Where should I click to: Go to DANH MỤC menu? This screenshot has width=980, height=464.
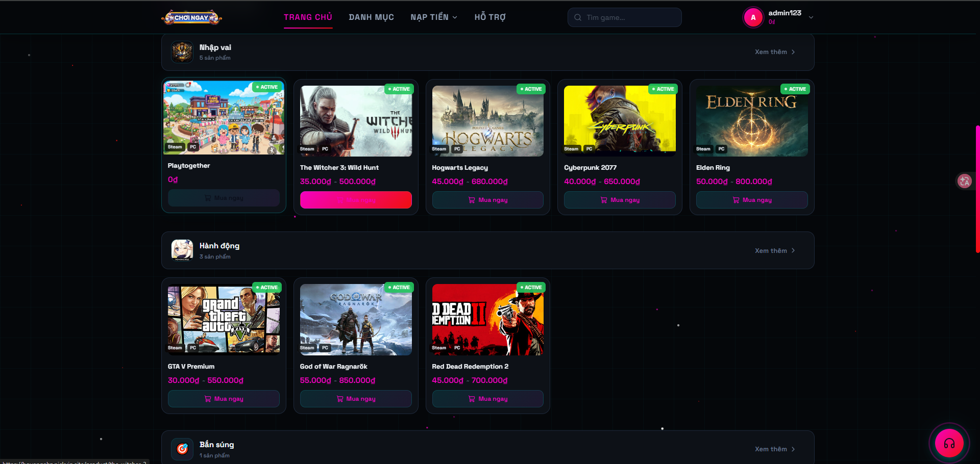(372, 17)
